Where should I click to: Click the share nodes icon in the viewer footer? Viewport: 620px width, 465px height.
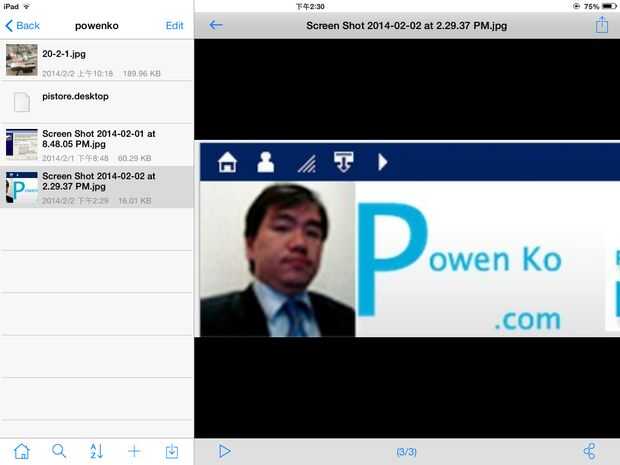pyautogui.click(x=590, y=451)
